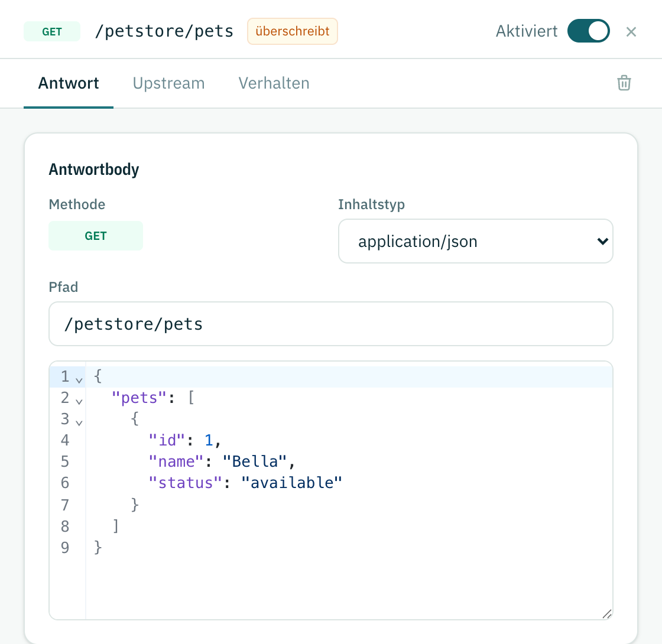This screenshot has width=662, height=644.
Task: Click the resize handle of code editor
Action: 606,614
